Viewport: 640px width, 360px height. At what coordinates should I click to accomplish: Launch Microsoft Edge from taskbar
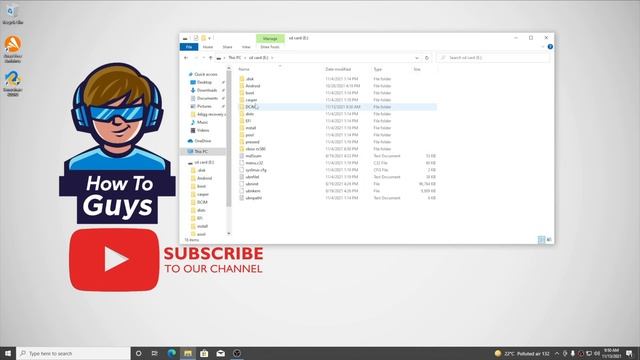click(x=171, y=353)
